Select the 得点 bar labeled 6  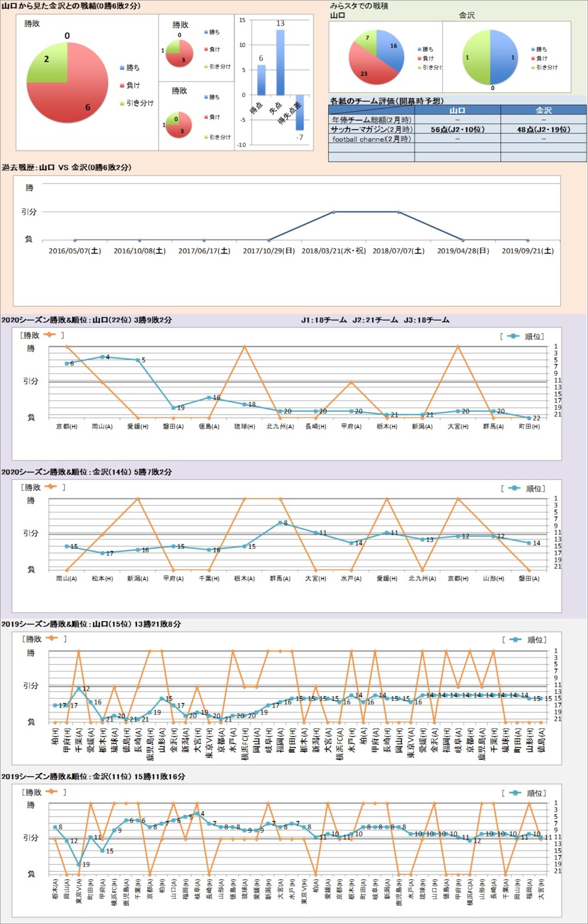pos(261,80)
